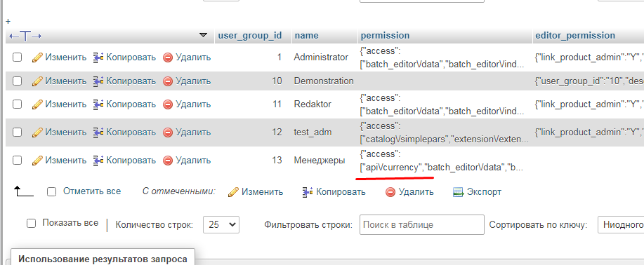Click the pencil edit icon for Demonstration row
Screen dimensions: 644x265
(x=37, y=81)
